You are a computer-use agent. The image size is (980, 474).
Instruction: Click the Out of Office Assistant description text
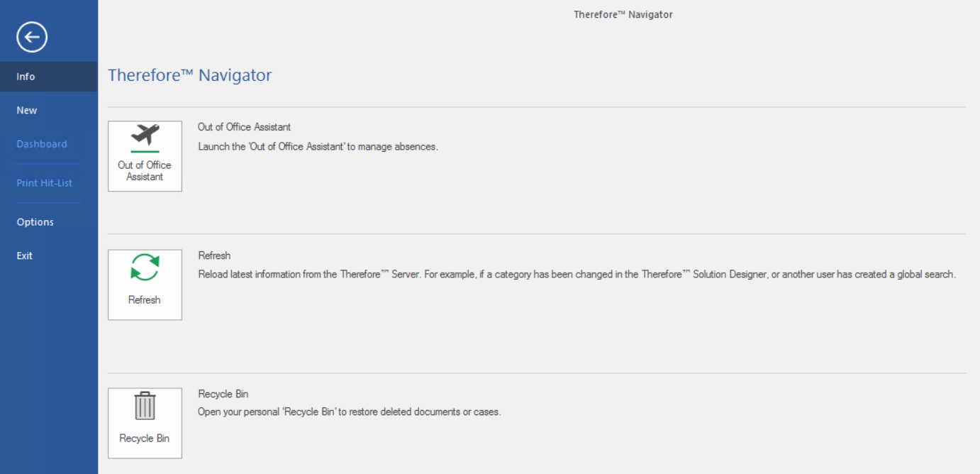318,146
